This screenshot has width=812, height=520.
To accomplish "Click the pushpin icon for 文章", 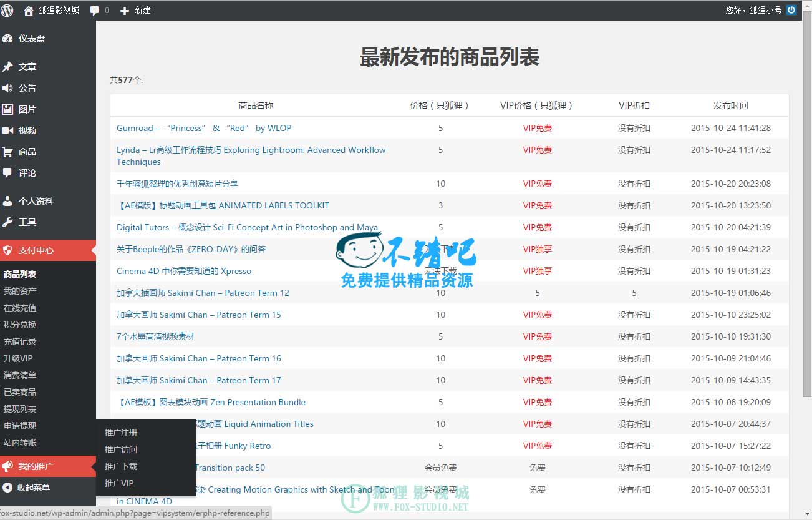I will 7,67.
